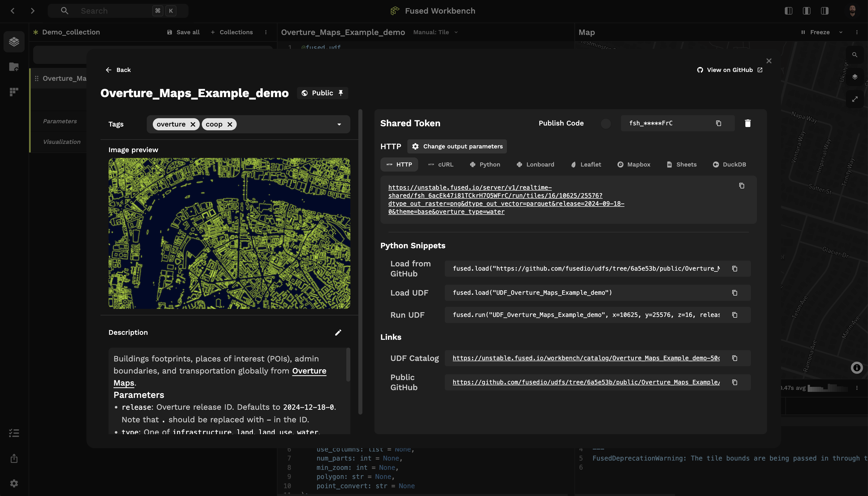Click the share upload sidebar icon
The image size is (868, 496).
[x=14, y=458]
